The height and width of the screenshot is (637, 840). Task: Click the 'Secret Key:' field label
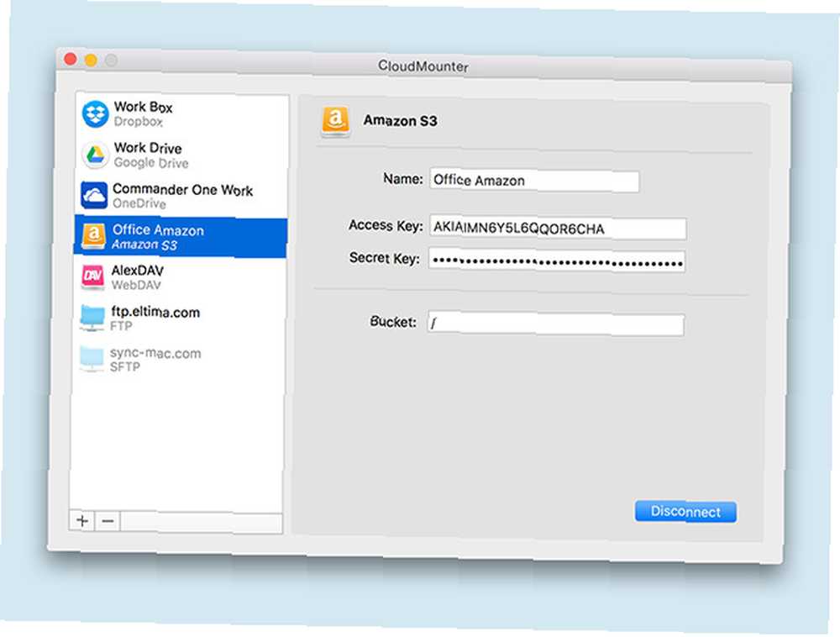pyautogui.click(x=384, y=258)
